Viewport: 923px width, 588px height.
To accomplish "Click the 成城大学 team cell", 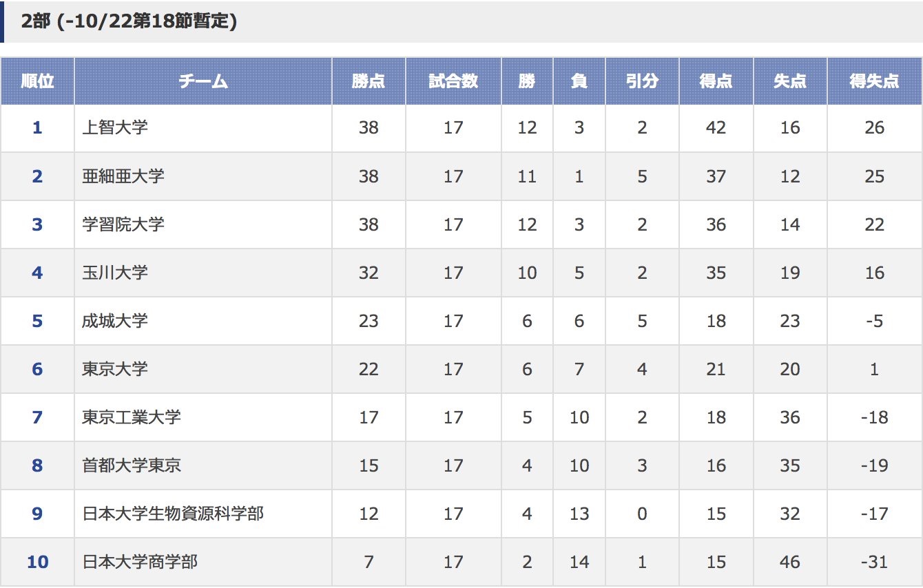I will point(203,321).
